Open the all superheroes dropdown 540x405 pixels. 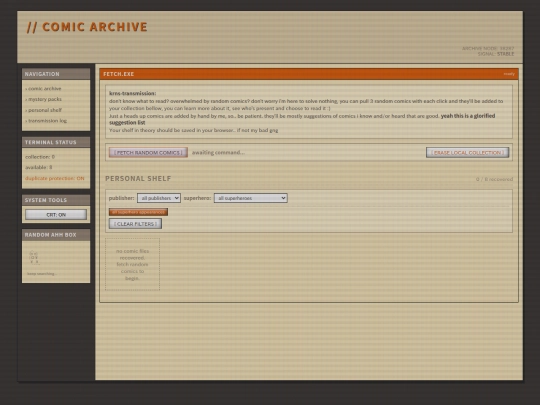(250, 198)
